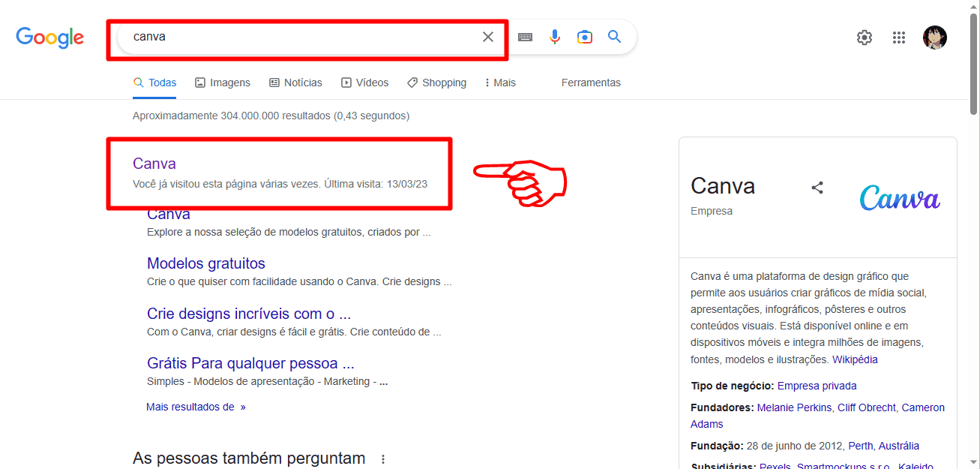The width and height of the screenshot is (980, 469).
Task: Open Melanie Perkins founder link
Action: (794, 407)
